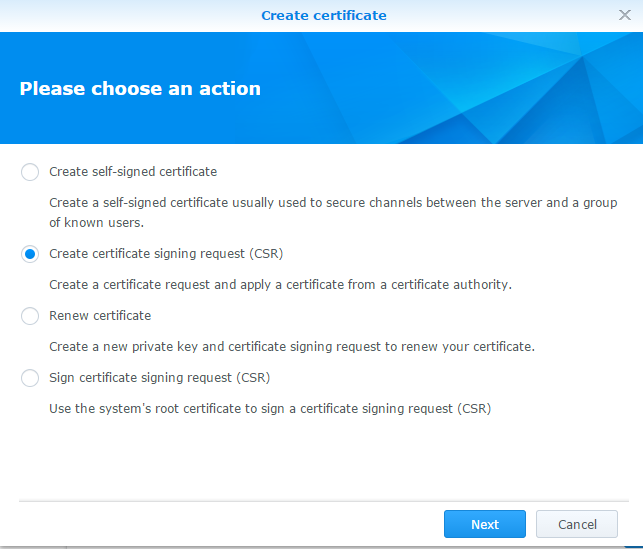This screenshot has width=643, height=549.
Task: Click the "Sign certificate signing request (CSR)" label
Action: 160,378
